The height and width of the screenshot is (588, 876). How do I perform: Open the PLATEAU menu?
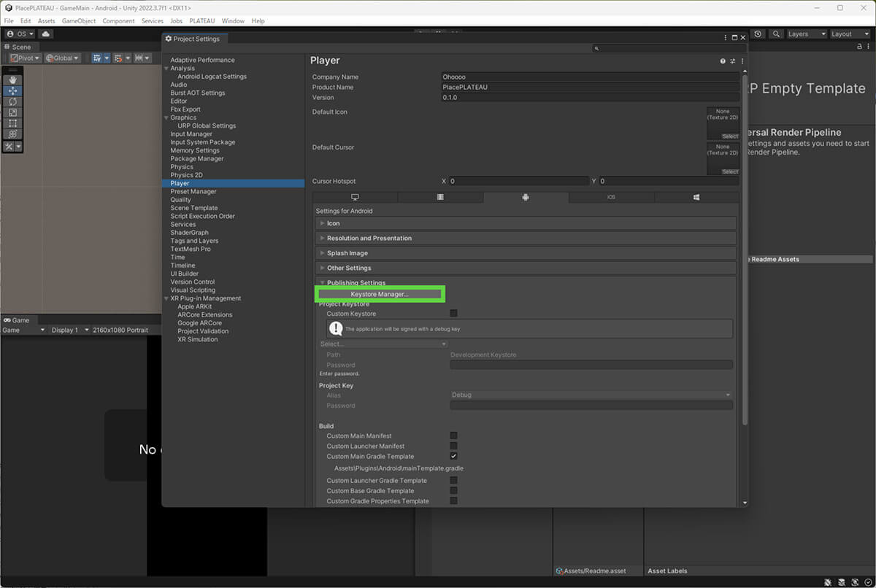click(x=202, y=21)
